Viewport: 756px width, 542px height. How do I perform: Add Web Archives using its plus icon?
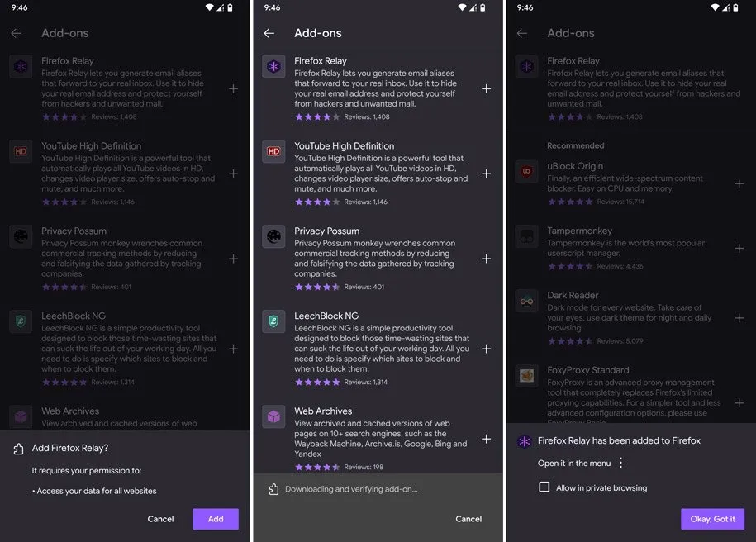(x=486, y=439)
